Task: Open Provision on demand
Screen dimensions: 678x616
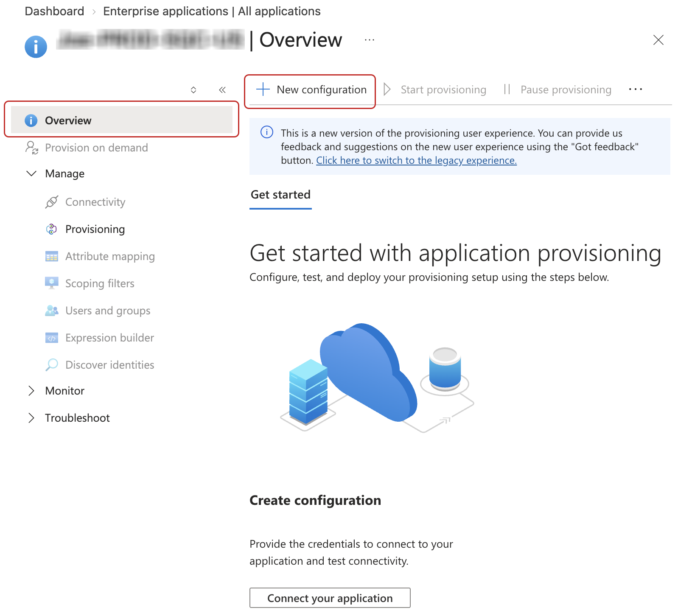Action: pyautogui.click(x=96, y=148)
